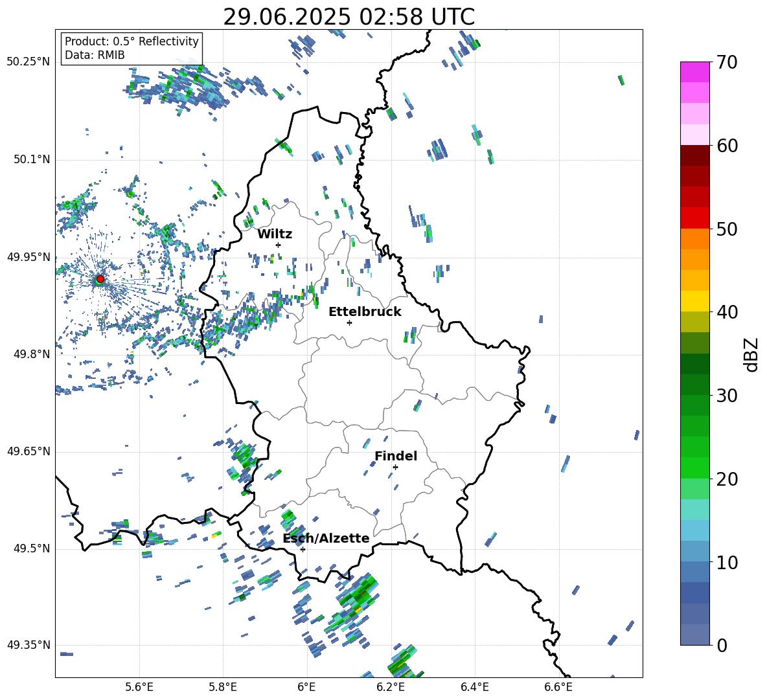This screenshot has height=700, width=767.
Task: Click the latitude label 49.5°N
Action: pos(32,548)
